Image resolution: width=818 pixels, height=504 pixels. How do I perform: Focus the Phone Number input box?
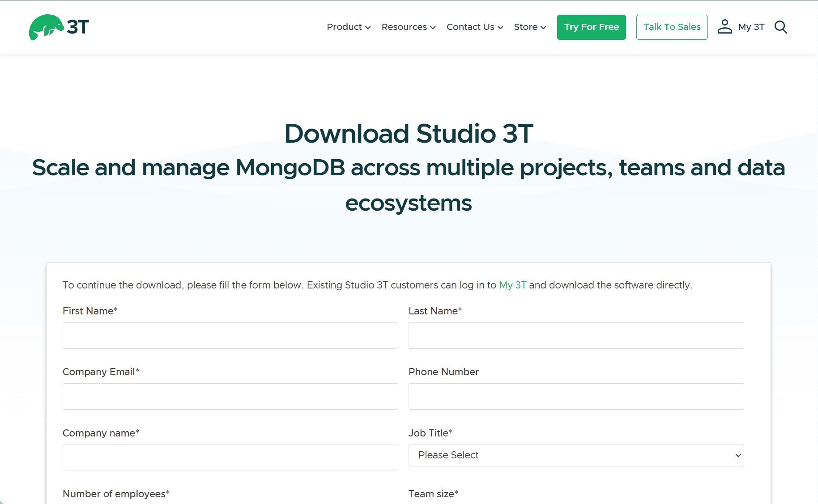[576, 396]
